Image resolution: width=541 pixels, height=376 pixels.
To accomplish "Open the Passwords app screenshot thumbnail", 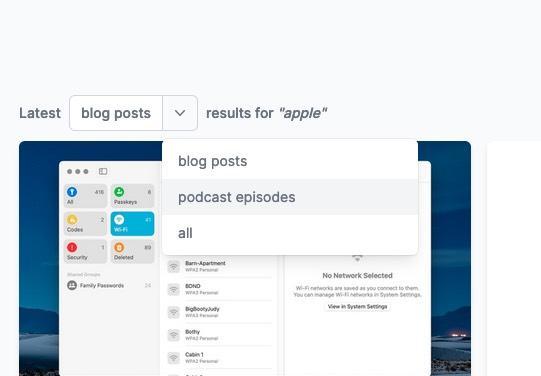I will pos(245,258).
